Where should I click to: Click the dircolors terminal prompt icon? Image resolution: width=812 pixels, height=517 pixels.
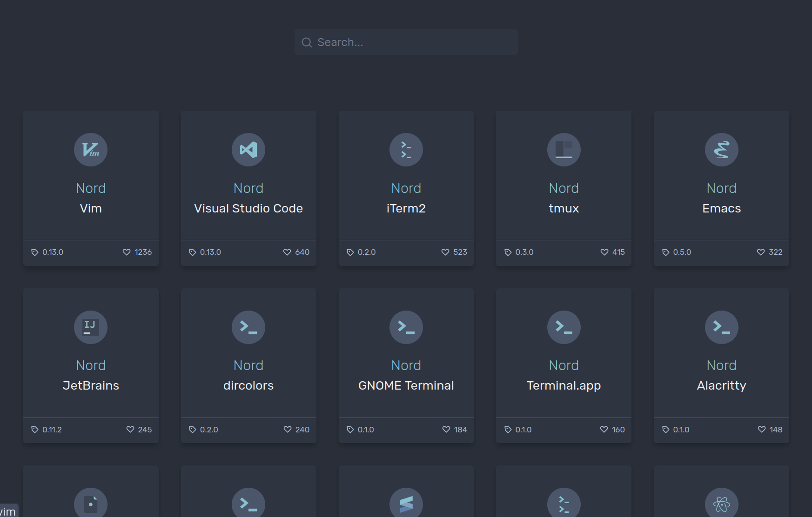click(x=248, y=327)
